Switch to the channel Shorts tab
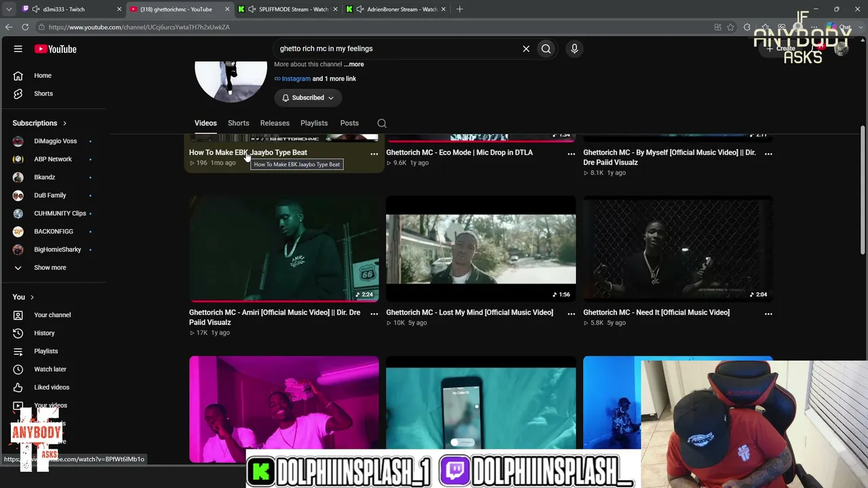This screenshot has width=868, height=488. 238,123
